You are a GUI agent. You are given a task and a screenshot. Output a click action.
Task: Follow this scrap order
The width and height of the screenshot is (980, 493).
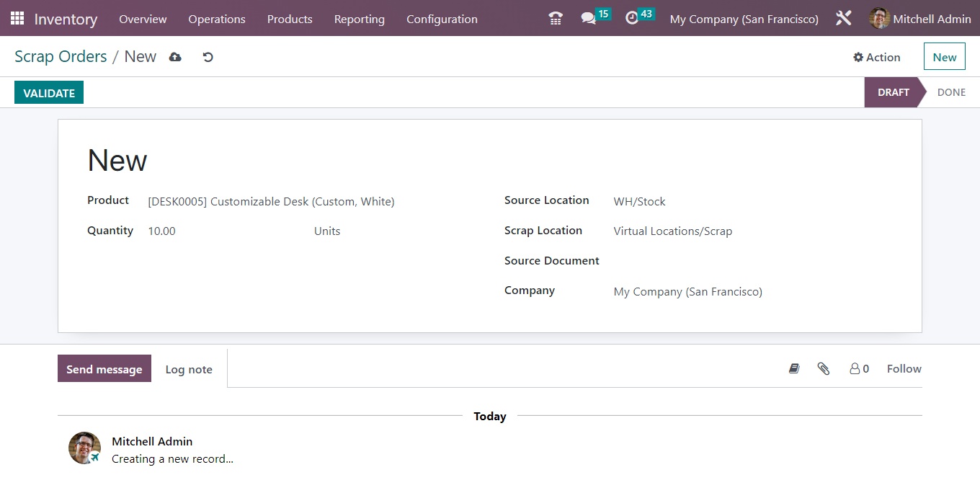pos(903,368)
